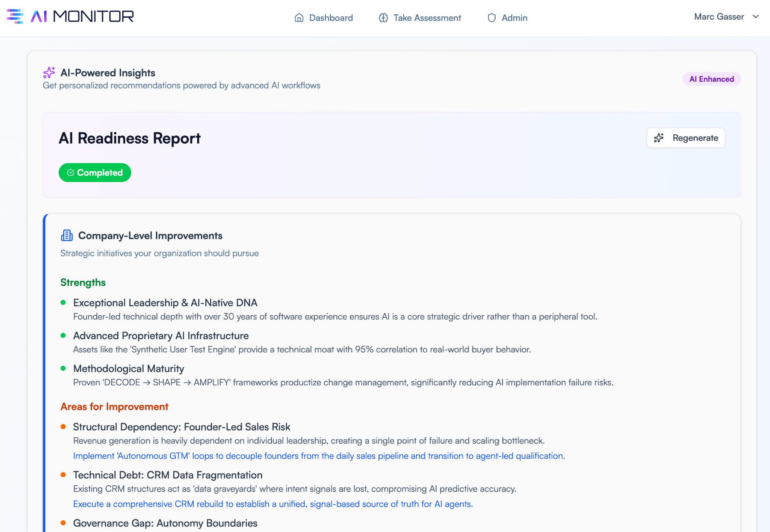Click the Areas for Improvement heading
Screen dimensions: 770x532
tap(114, 407)
